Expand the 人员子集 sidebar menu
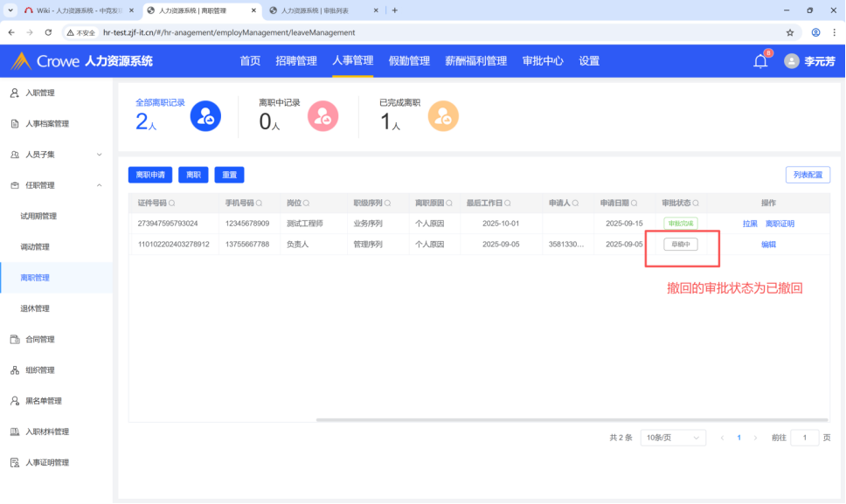 pos(99,155)
